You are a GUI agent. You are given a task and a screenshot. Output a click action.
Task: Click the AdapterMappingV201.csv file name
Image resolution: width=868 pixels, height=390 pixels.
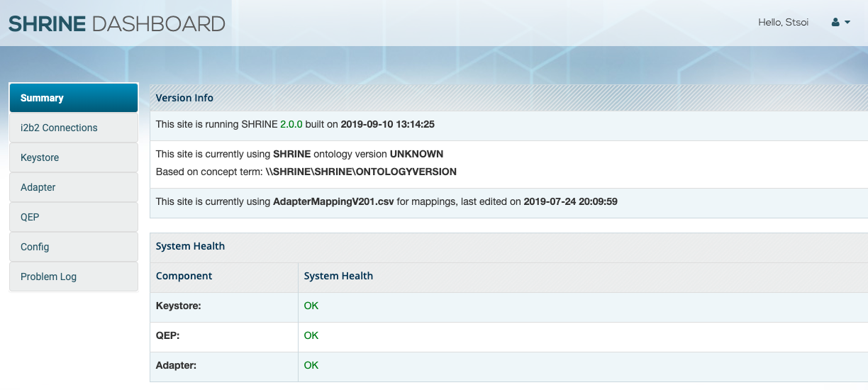click(333, 201)
